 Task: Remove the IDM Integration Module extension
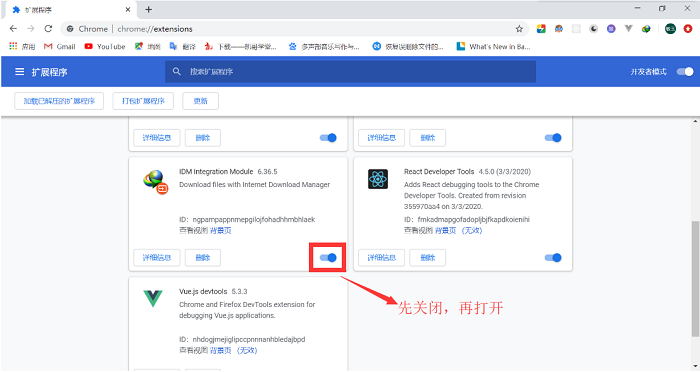[x=203, y=257]
